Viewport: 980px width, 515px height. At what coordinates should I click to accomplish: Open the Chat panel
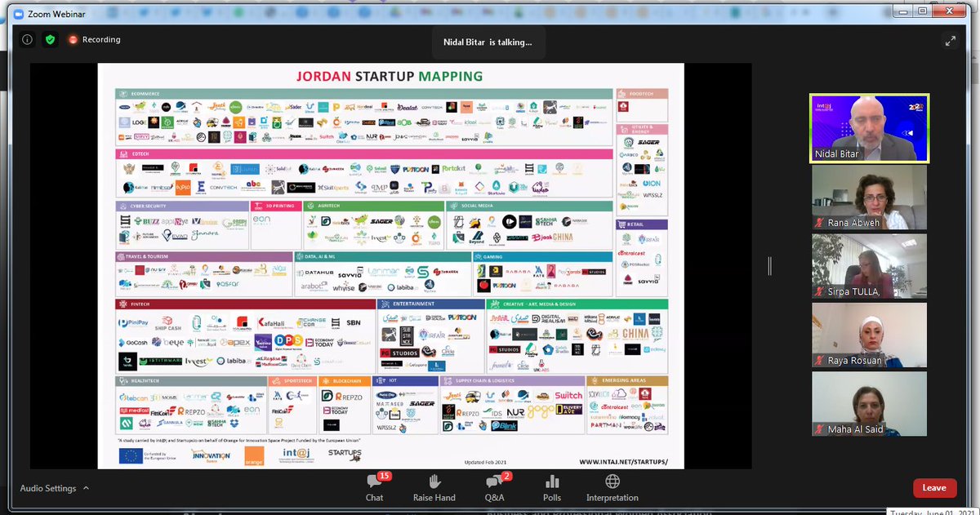click(x=375, y=487)
